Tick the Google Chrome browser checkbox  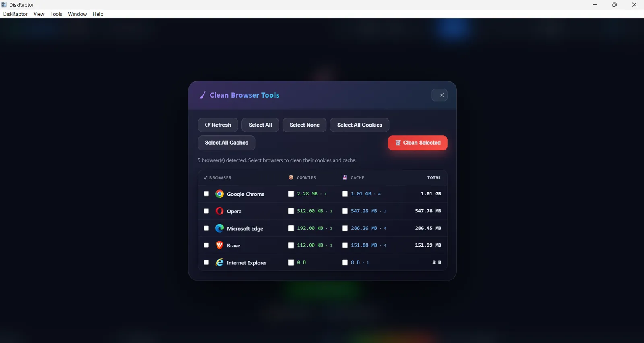pyautogui.click(x=206, y=194)
